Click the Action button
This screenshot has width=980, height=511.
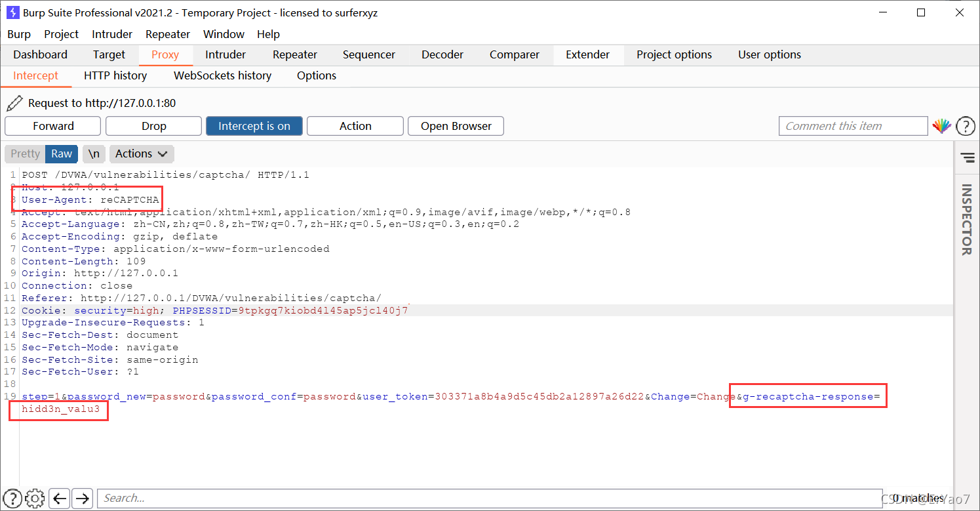coord(355,126)
